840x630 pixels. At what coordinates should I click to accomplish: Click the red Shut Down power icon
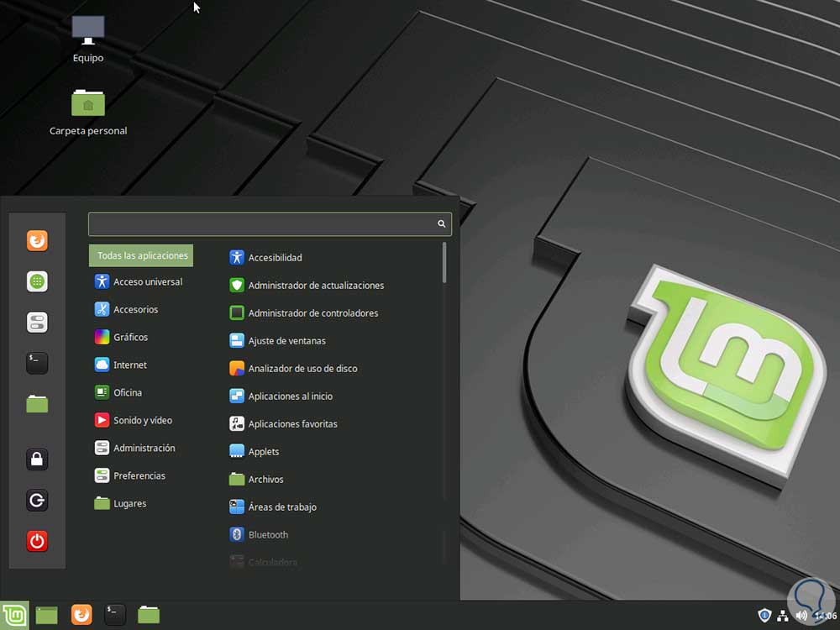37,541
